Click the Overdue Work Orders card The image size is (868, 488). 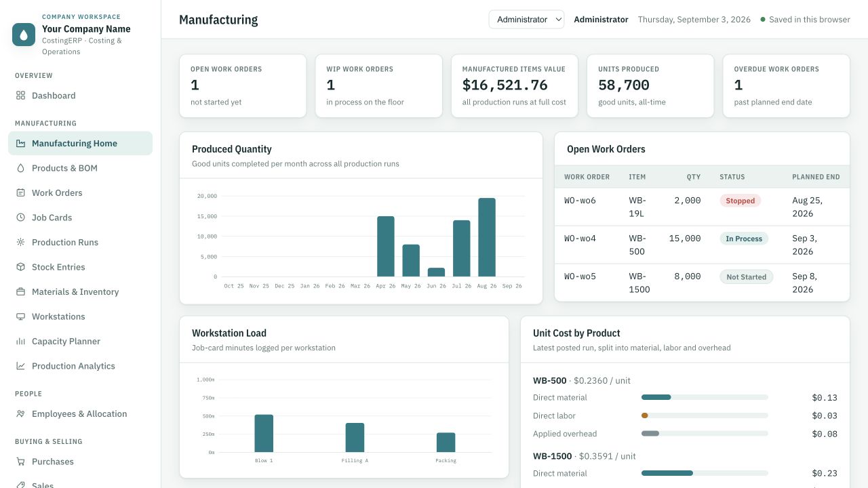(786, 86)
